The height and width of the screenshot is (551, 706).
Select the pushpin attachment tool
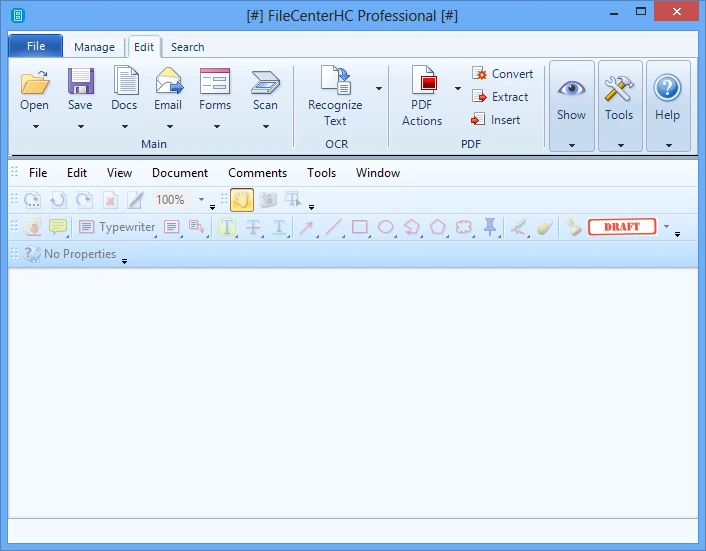click(490, 227)
